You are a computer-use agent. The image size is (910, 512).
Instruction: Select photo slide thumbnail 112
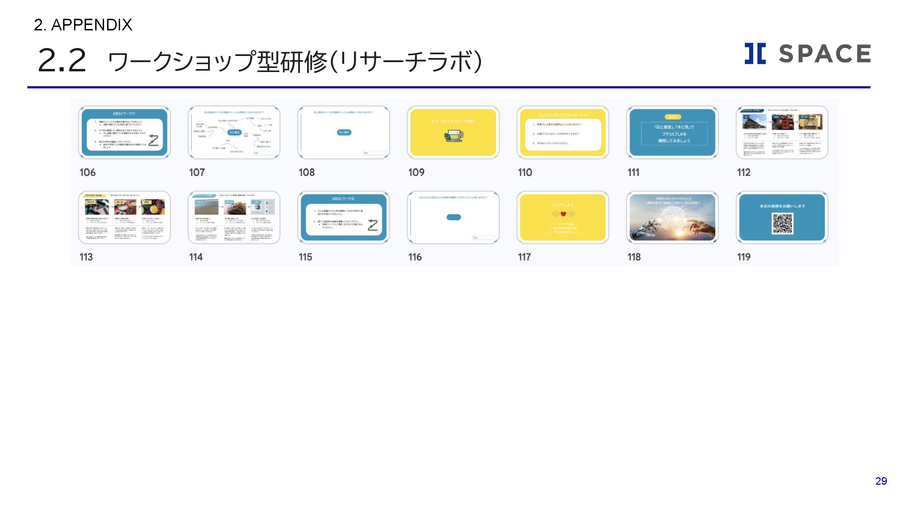click(x=782, y=133)
